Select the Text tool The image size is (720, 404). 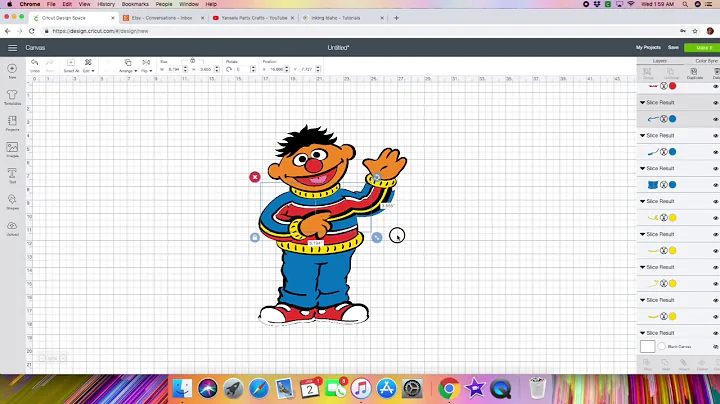[12, 175]
